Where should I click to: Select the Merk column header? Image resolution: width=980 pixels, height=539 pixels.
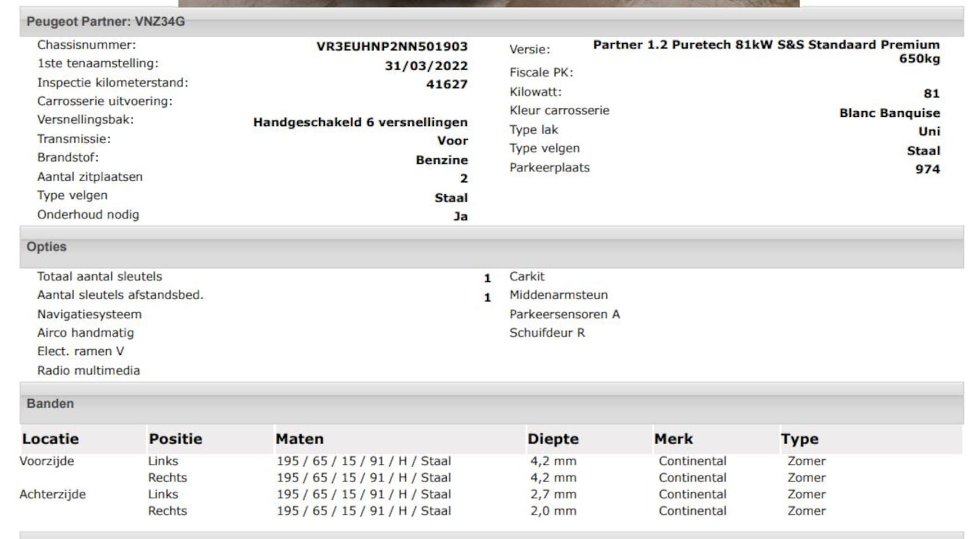point(674,439)
